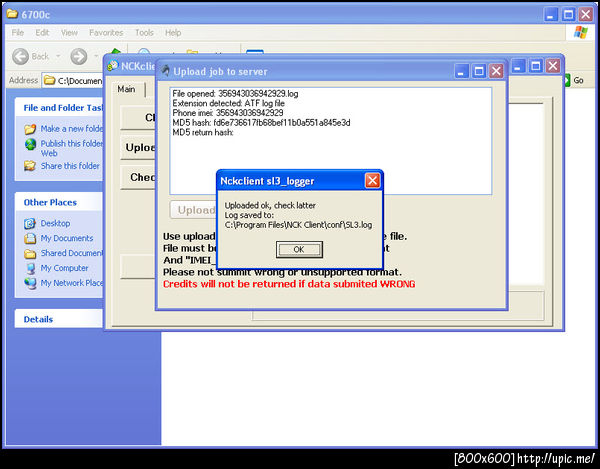The height and width of the screenshot is (469, 600).
Task: Open My Documents from Other Places
Action: [x=67, y=238]
